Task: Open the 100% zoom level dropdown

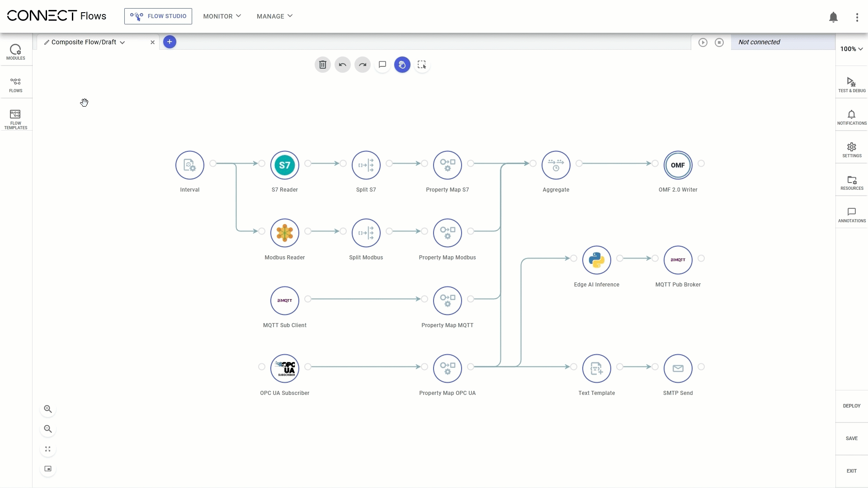Action: tap(852, 49)
